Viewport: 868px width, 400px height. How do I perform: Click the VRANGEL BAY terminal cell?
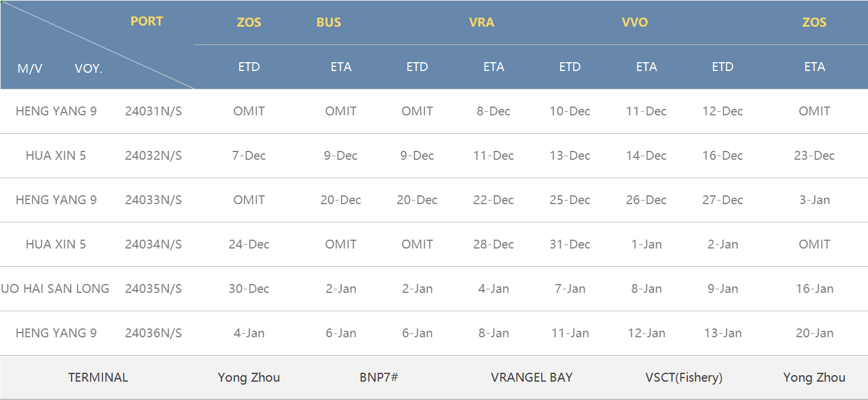(532, 378)
